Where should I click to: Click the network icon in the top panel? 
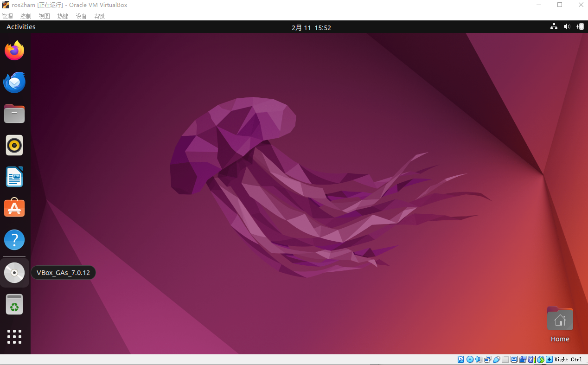click(x=554, y=27)
